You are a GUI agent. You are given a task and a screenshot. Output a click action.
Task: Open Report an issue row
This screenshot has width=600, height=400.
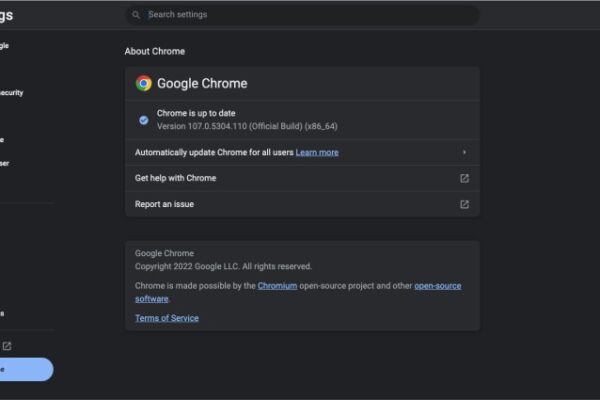[302, 204]
